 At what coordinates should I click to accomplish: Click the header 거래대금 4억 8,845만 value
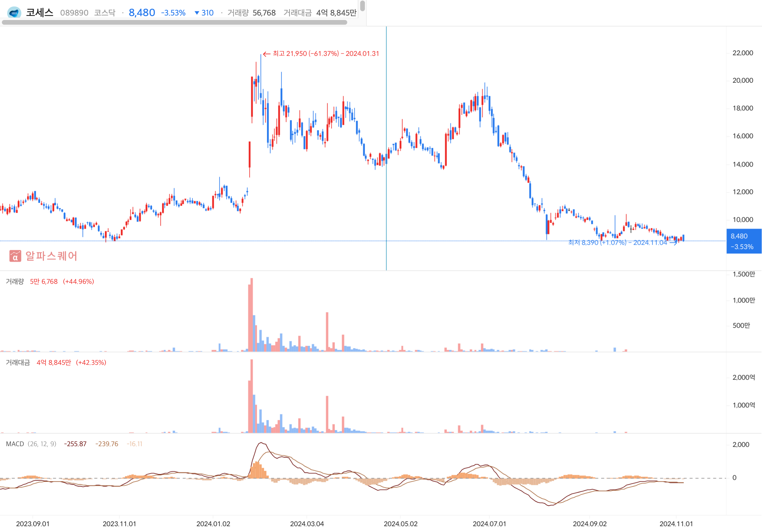click(336, 13)
